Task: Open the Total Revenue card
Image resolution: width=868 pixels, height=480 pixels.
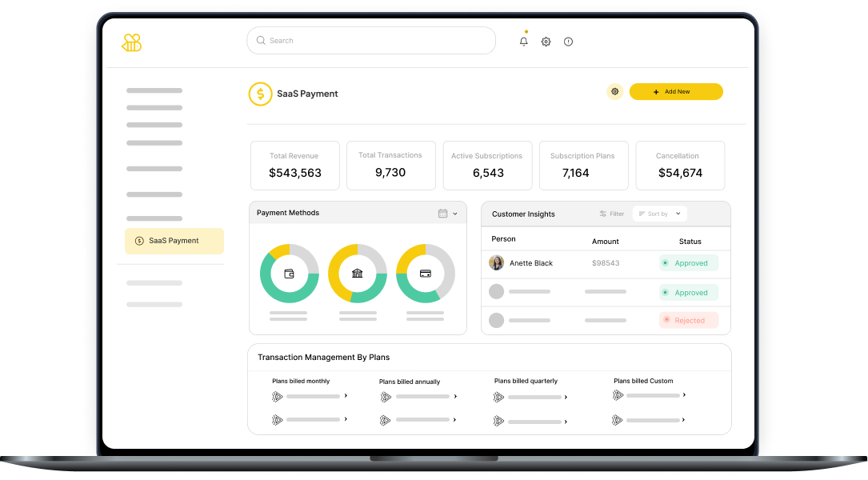Action: tap(295, 166)
